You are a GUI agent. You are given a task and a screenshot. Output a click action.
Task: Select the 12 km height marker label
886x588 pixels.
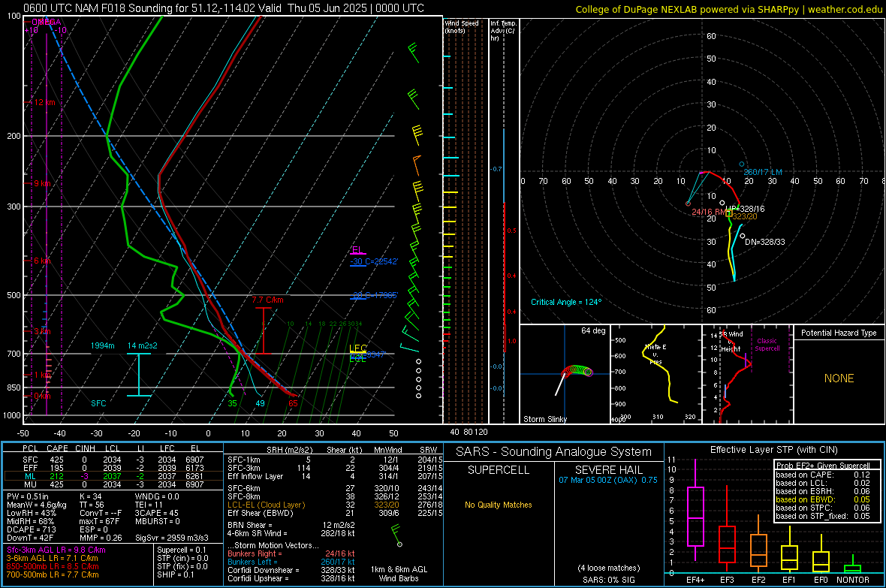44,102
